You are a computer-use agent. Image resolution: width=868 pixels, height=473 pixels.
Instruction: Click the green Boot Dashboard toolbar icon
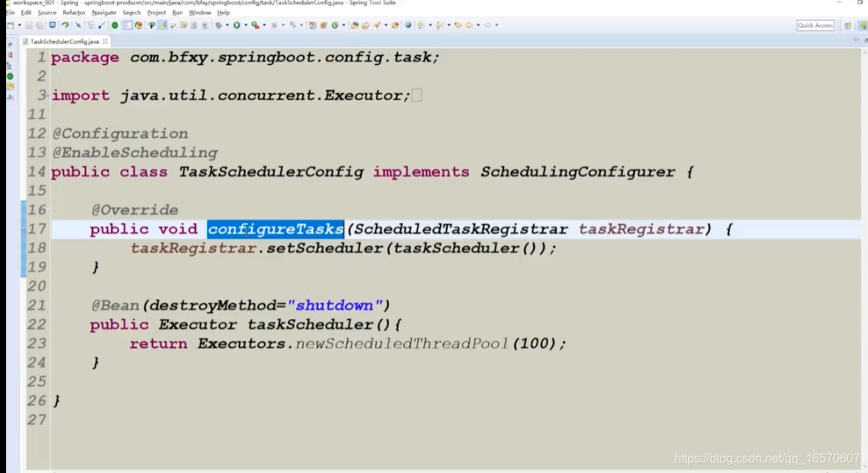pyautogui.click(x=114, y=25)
